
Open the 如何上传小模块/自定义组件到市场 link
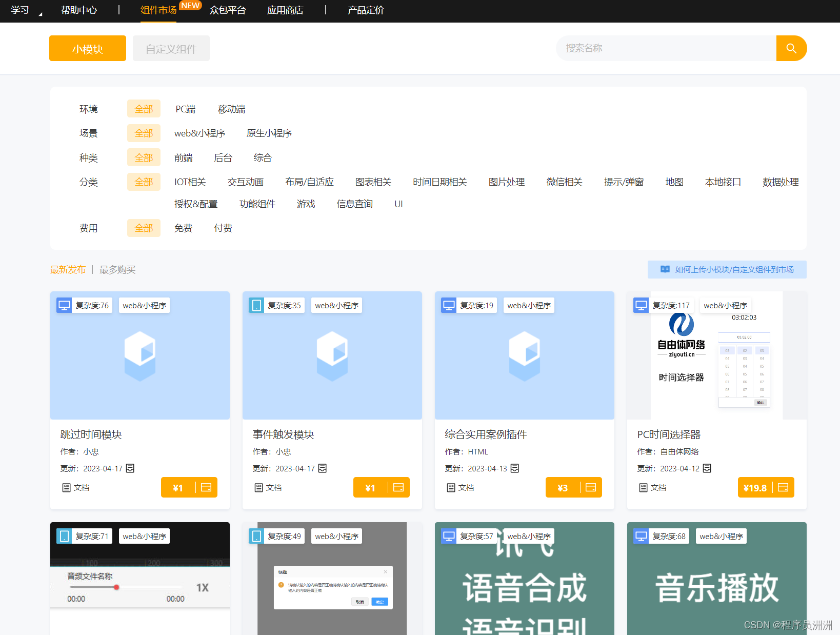[734, 269]
